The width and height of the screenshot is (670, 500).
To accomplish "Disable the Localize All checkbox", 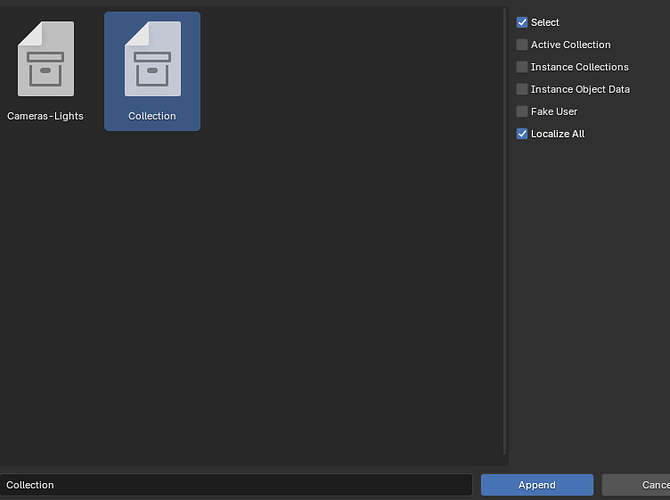I will [522, 133].
